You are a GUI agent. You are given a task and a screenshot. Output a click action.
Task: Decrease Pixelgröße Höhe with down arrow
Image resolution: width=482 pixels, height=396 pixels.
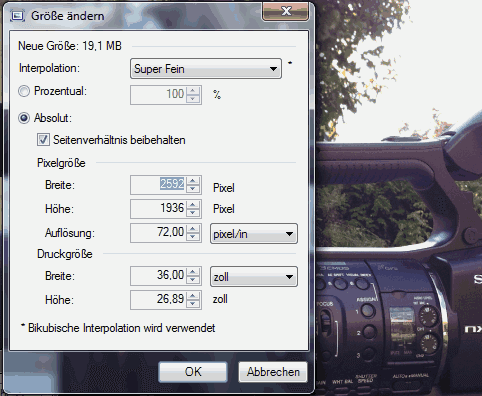pyautogui.click(x=193, y=213)
